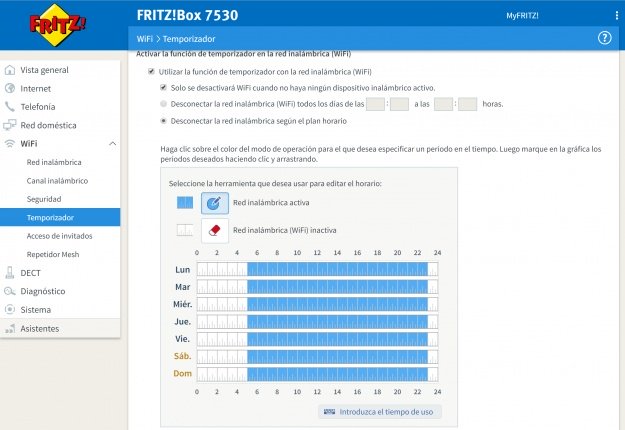Click the Lun schedule bar
Image resolution: width=625 pixels, height=430 pixels.
tap(317, 269)
